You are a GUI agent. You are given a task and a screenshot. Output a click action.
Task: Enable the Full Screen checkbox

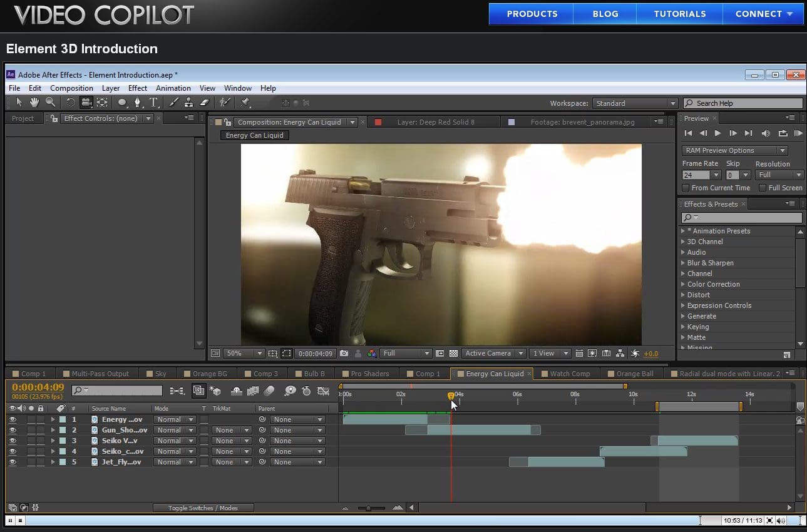(x=763, y=188)
